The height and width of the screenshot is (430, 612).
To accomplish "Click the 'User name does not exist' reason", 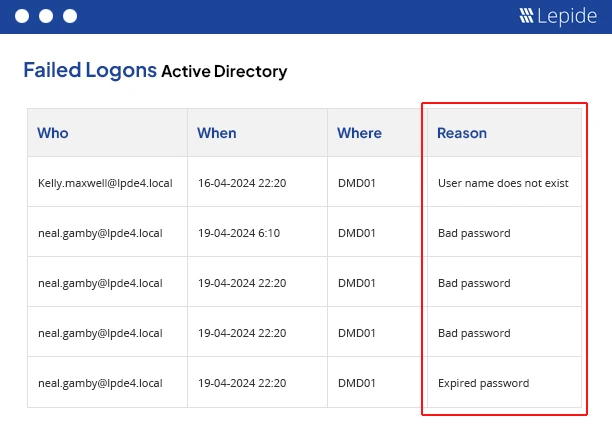I will [503, 183].
